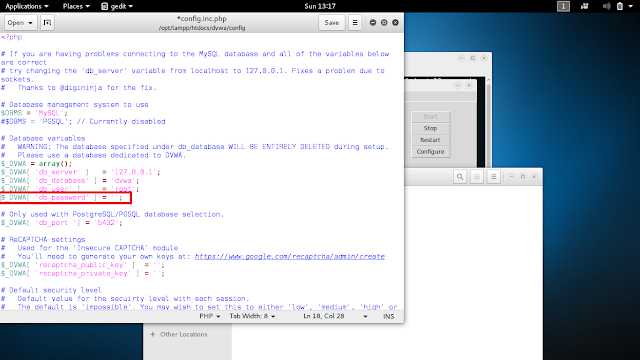This screenshot has width=640, height=360.
Task: Click the config.inc.php window title
Action: (x=202, y=19)
